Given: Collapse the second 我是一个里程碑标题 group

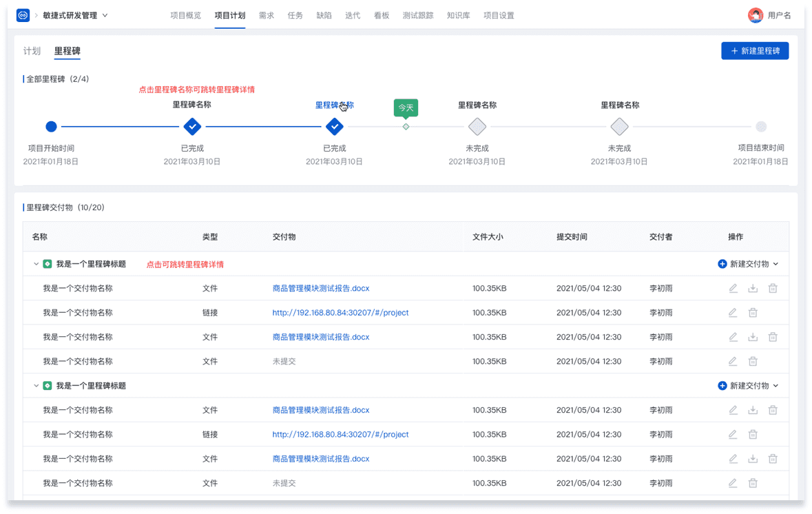Looking at the screenshot, I should tap(36, 386).
